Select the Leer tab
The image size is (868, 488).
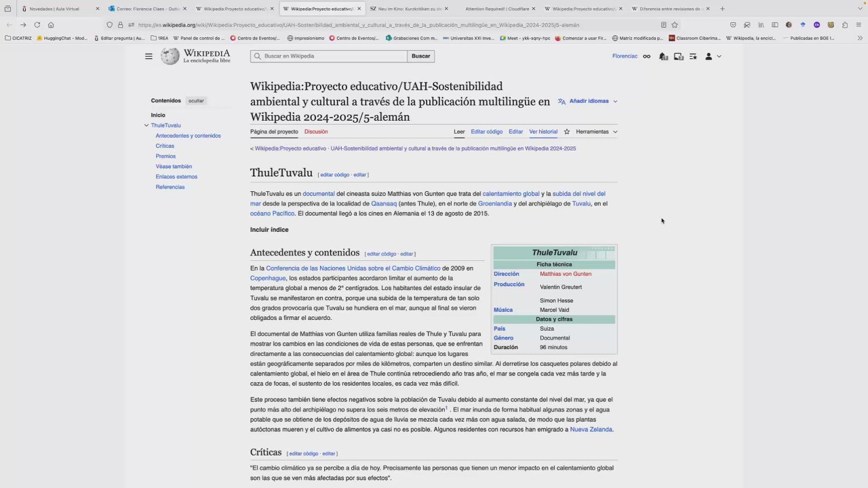pos(459,131)
